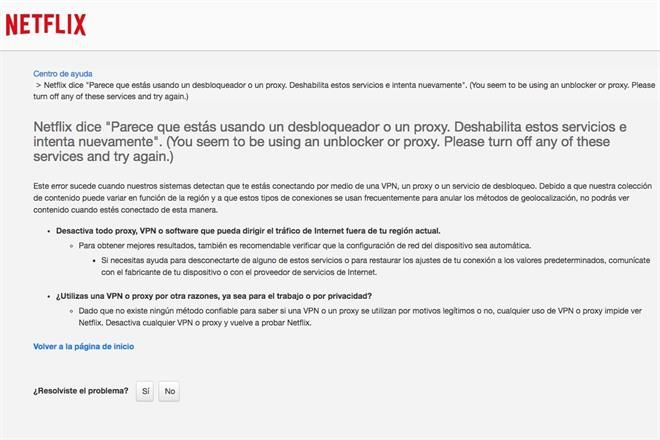Click the line Netflix. Desactiva cualquier VPN o proxy
Screen dimensions: 660x440
click(x=195, y=323)
